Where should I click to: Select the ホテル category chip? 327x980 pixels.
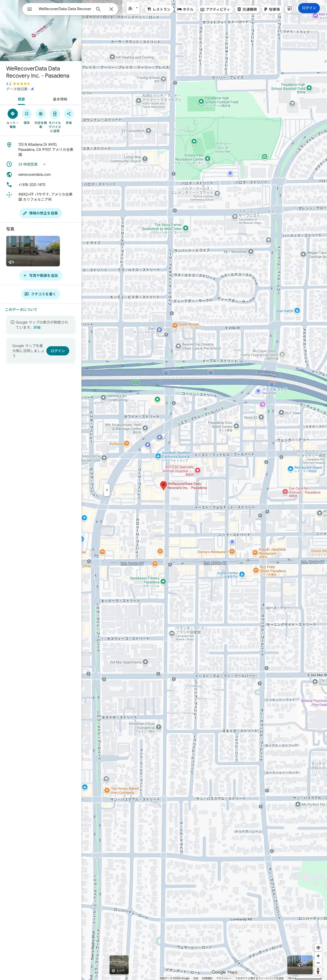coord(185,9)
